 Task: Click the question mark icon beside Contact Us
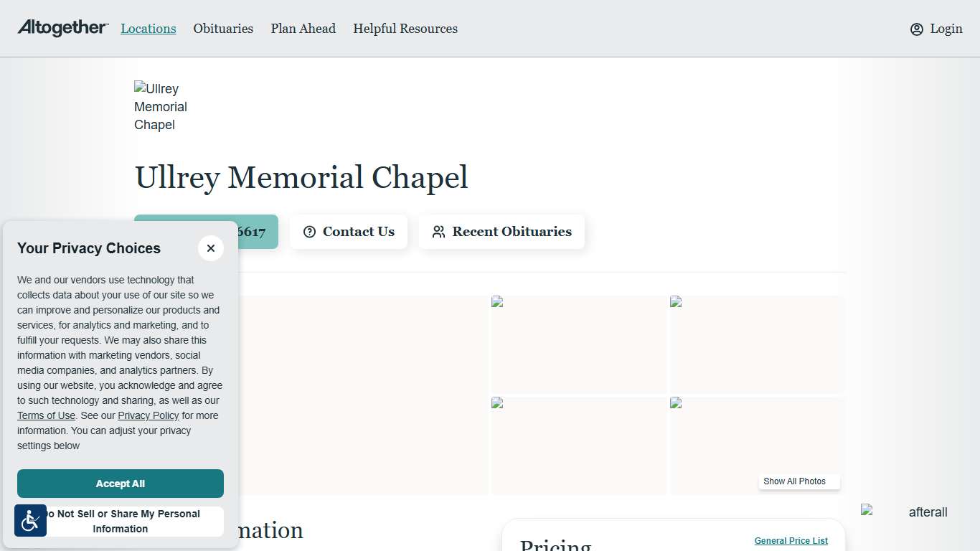[x=310, y=232]
